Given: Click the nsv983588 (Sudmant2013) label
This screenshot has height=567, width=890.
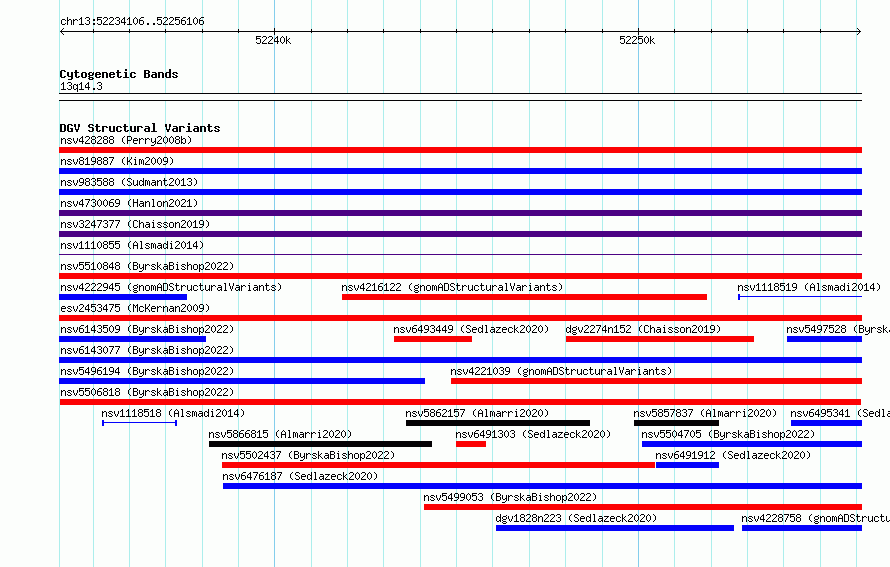Looking at the screenshot, I should [129, 182].
